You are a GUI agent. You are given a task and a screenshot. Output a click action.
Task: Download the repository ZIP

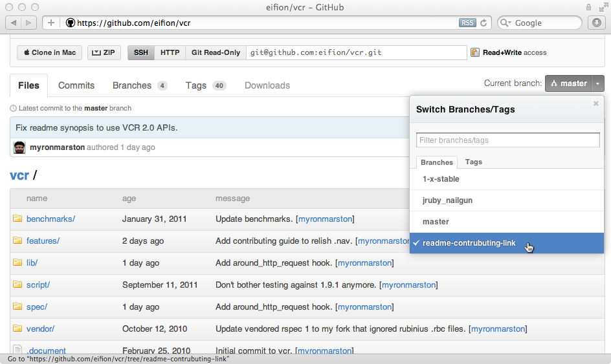point(104,52)
